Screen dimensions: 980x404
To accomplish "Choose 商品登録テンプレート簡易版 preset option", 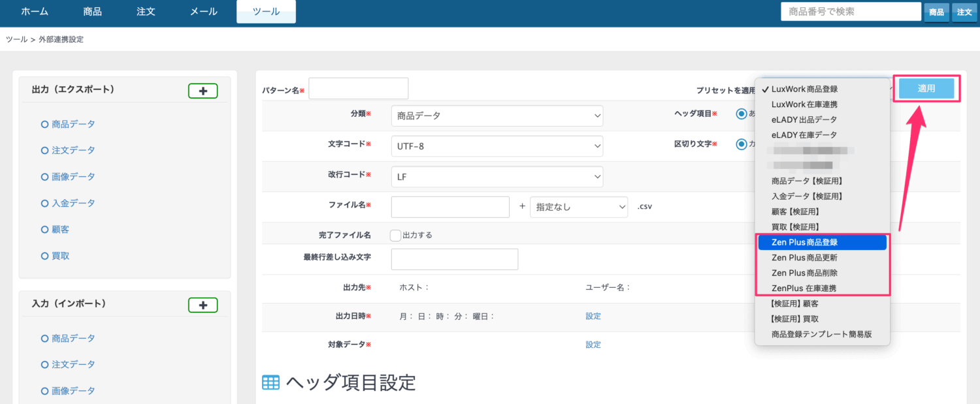I will (823, 334).
